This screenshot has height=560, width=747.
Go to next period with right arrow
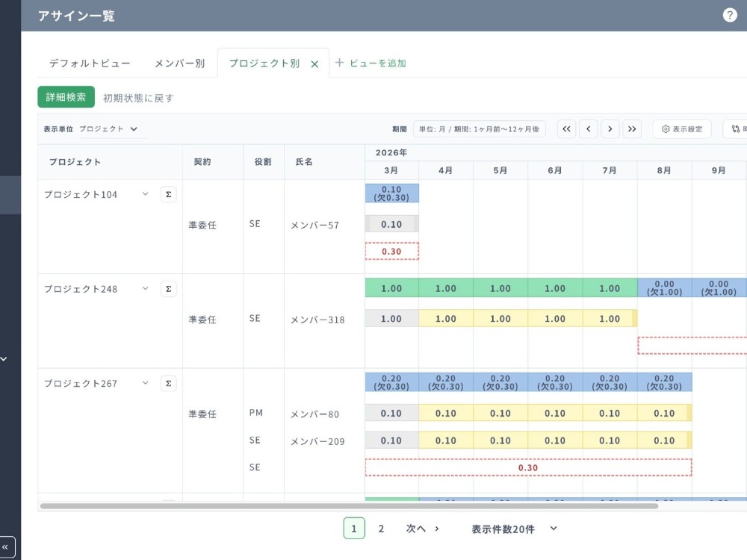[x=610, y=129]
